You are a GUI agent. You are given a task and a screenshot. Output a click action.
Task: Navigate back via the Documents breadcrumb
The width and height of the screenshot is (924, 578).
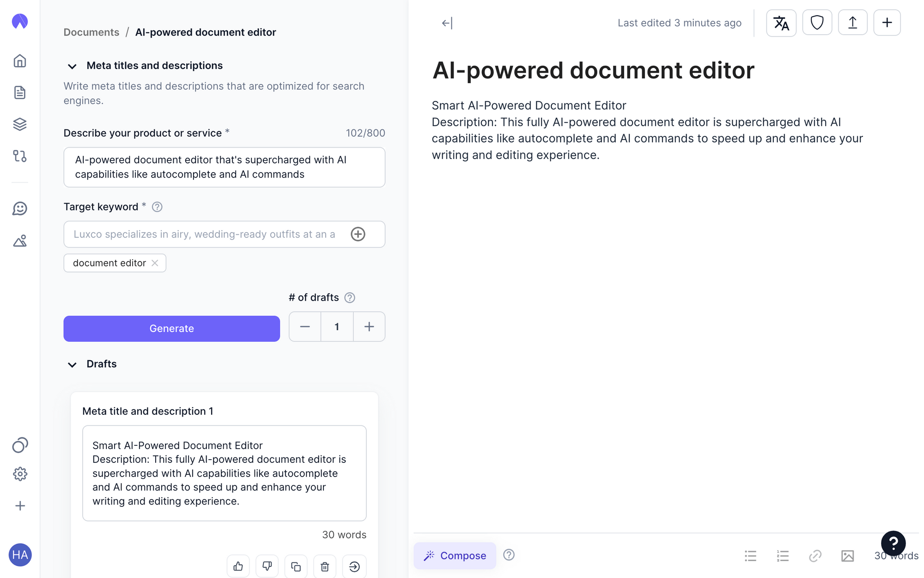pos(91,32)
